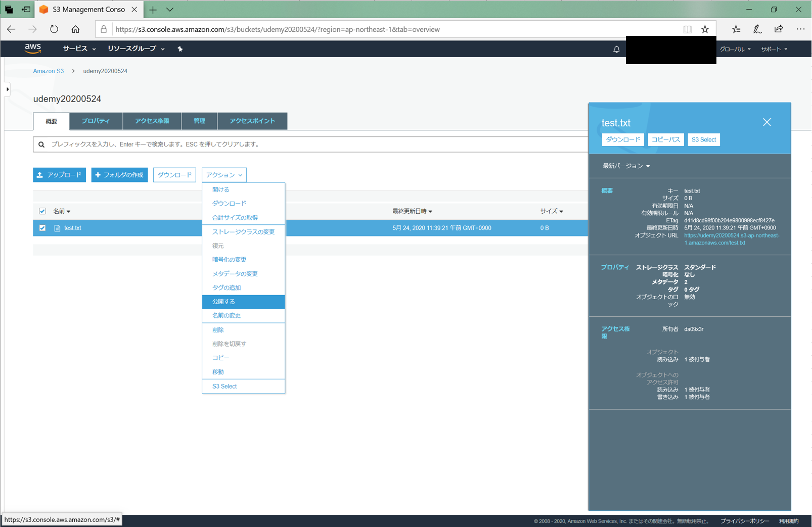Open reading view icon in address bar

(x=687, y=29)
